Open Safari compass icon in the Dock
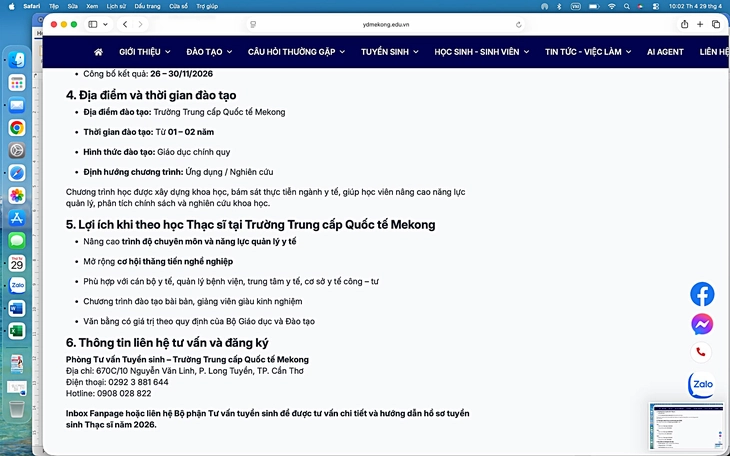This screenshot has width=730, height=456. 17,173
